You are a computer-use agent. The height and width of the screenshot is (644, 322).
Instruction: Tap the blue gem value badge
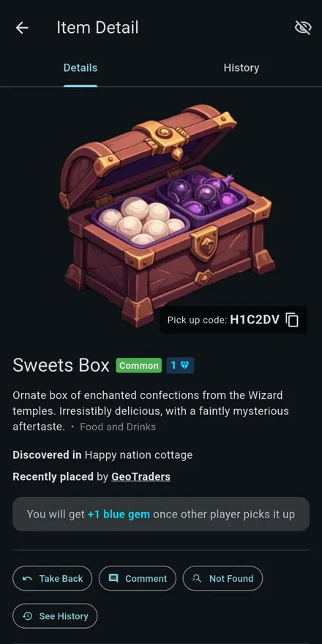pyautogui.click(x=180, y=365)
